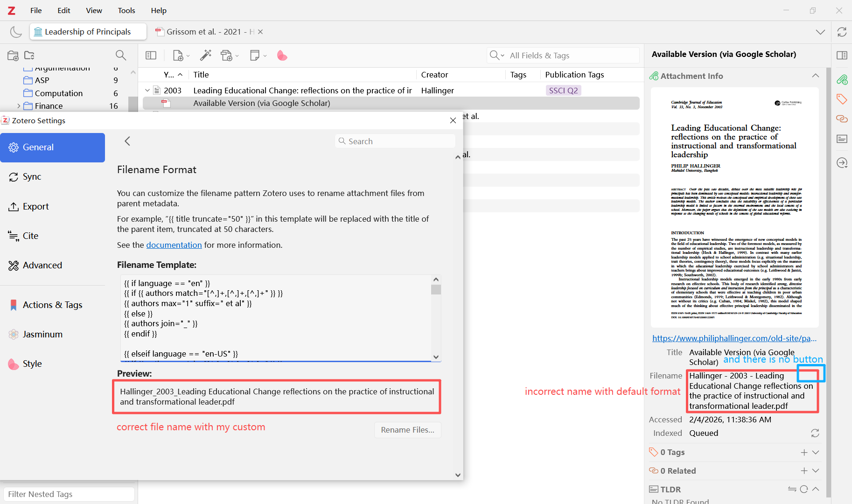Refresh the TLDR section
This screenshot has height=504, width=852.
click(803, 489)
